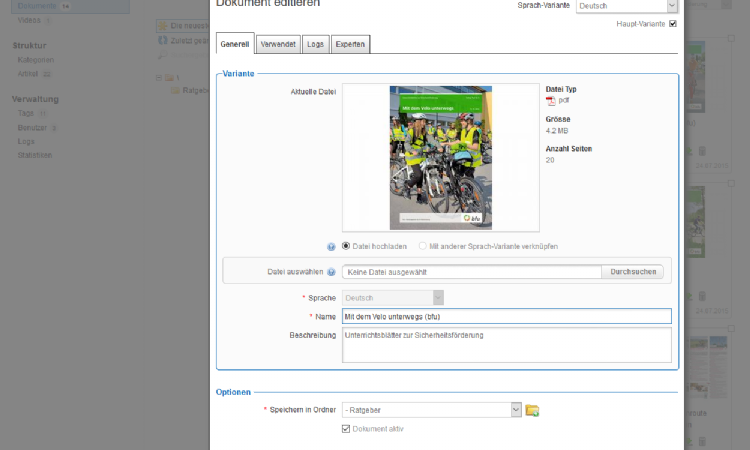This screenshot has height=450, width=750.
Task: Collapse the root folder tree node
Action: pos(158,77)
